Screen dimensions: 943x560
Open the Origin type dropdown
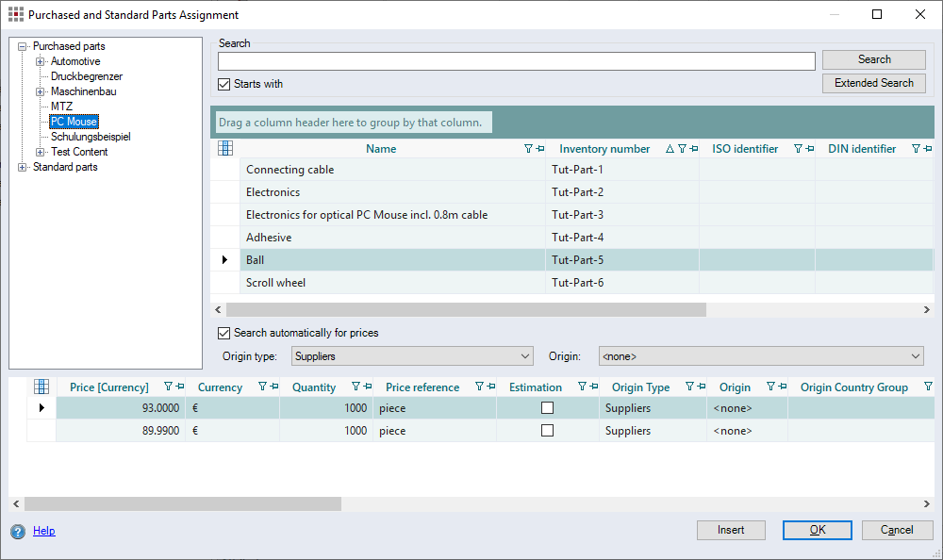(x=412, y=356)
